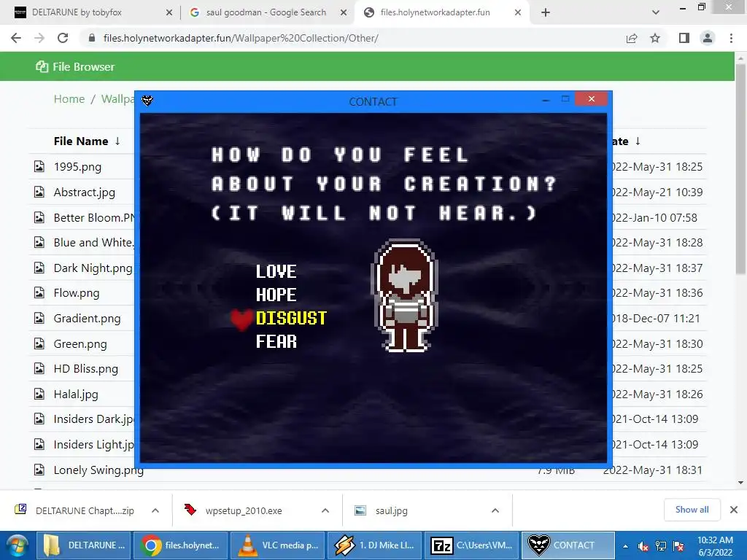Click the scrollbar down arrow
Viewport: 747px width, 560px height.
[x=740, y=483]
